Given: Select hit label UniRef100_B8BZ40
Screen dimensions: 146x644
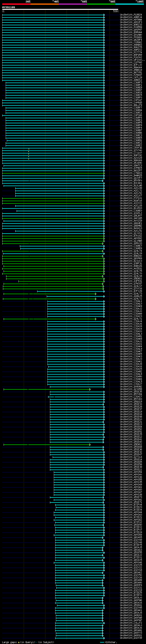Looking at the screenshot, I should coord(131,256).
